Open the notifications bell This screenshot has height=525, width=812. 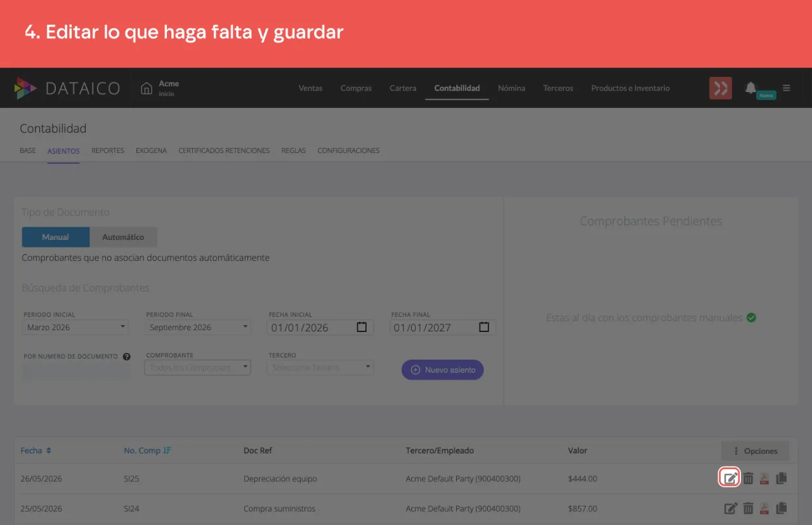751,88
